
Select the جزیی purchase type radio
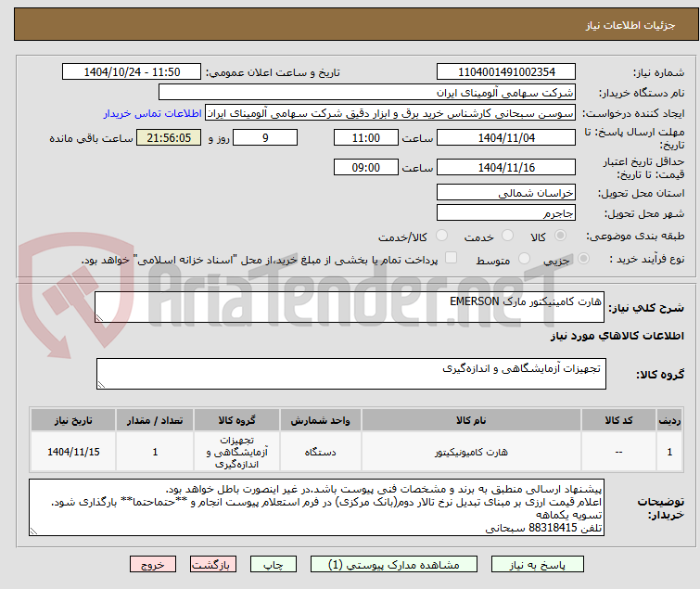(x=583, y=259)
